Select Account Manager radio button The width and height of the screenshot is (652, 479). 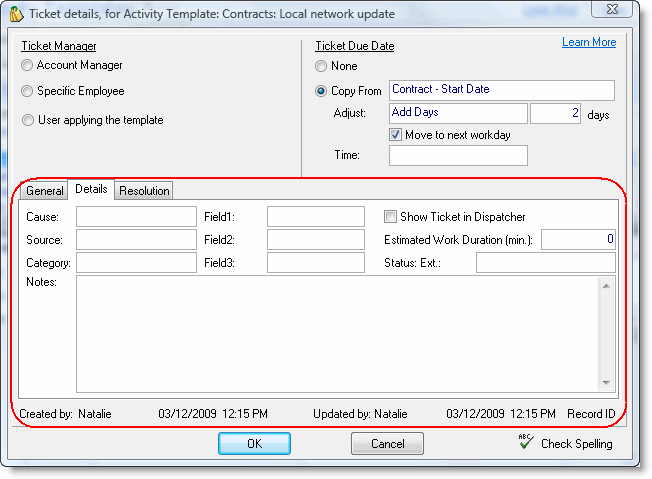click(27, 65)
